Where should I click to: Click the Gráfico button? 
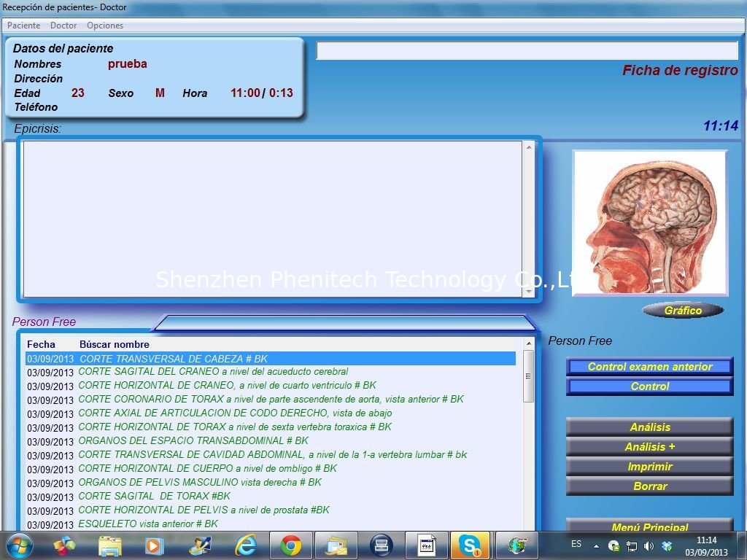pyautogui.click(x=683, y=311)
